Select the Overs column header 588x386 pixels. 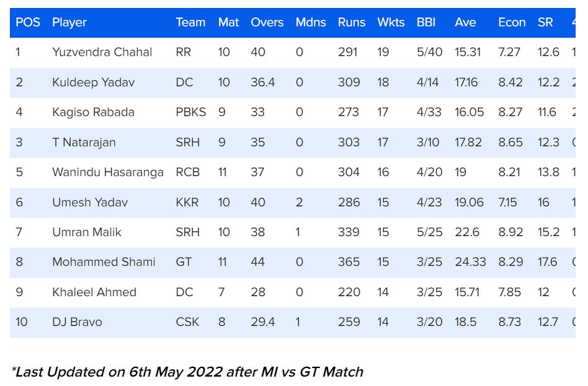[x=267, y=22]
